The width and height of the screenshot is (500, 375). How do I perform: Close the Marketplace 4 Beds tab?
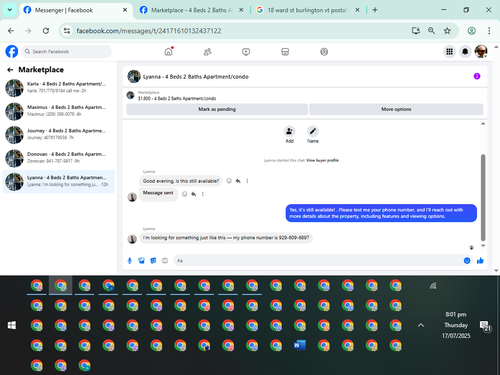tap(241, 10)
